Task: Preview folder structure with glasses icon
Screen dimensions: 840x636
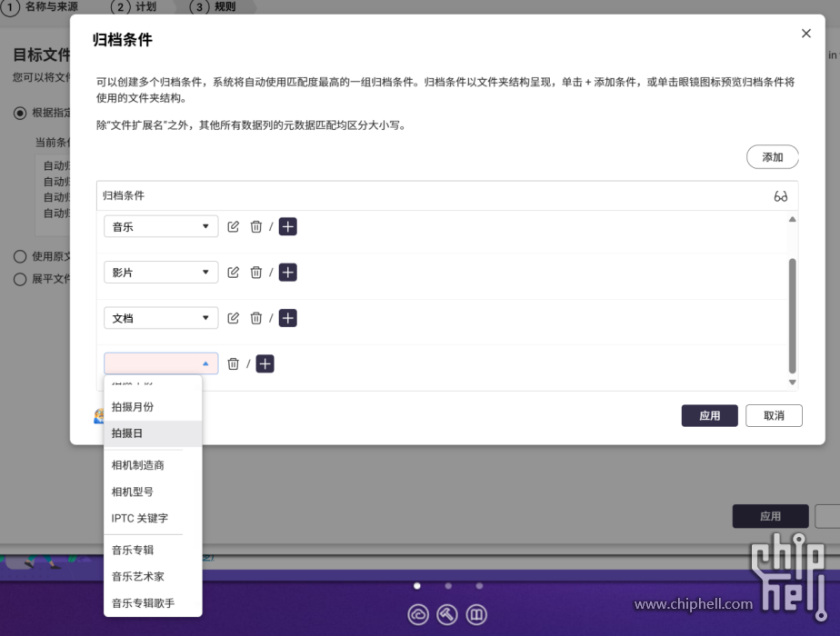Action: point(781,196)
